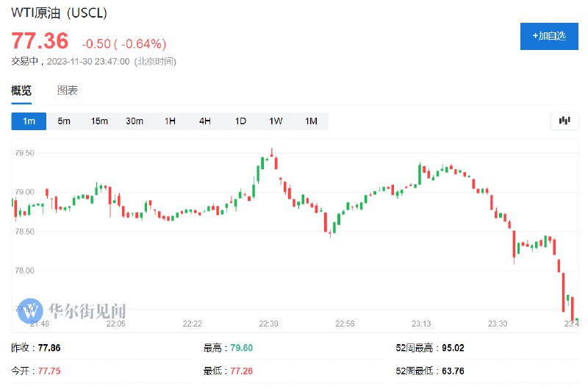Show the 1D daily chart
Screen dimensions: 588x389
click(x=240, y=121)
